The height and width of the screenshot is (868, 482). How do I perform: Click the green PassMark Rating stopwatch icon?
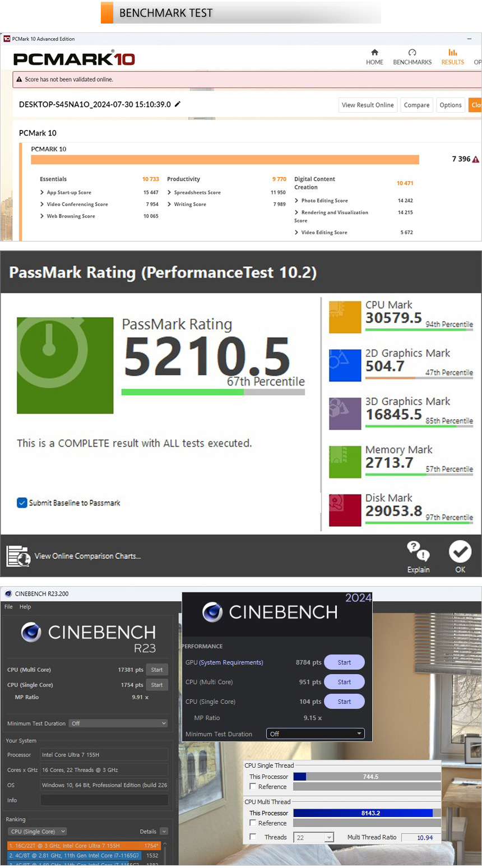(x=65, y=365)
